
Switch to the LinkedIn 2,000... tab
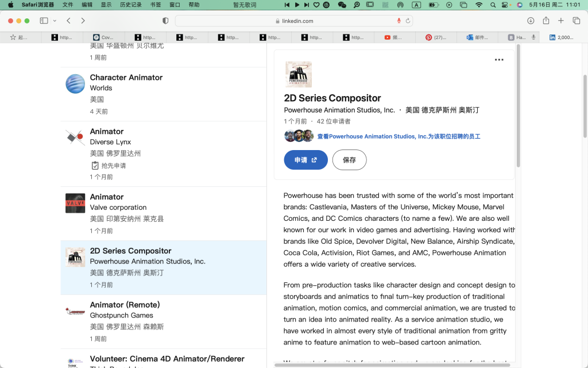560,37
